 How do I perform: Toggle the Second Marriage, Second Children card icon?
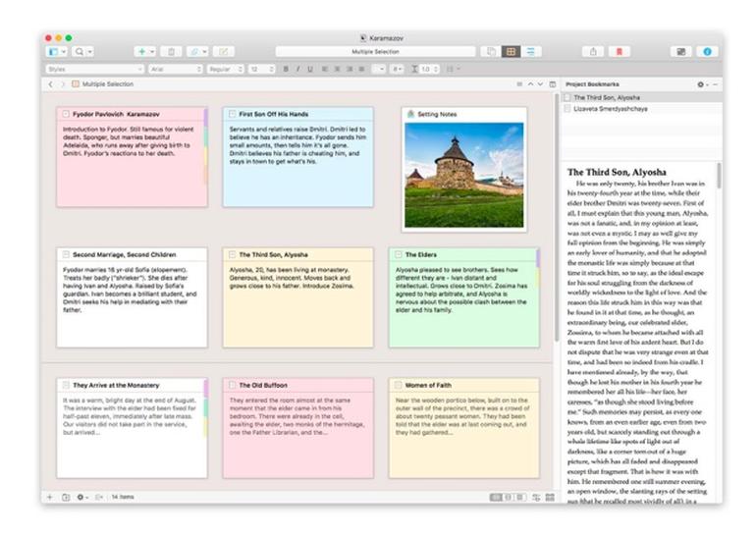(66, 254)
